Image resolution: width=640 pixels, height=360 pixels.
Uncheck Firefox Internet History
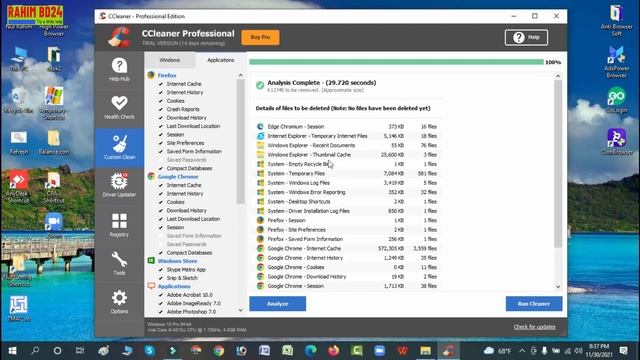click(x=161, y=93)
